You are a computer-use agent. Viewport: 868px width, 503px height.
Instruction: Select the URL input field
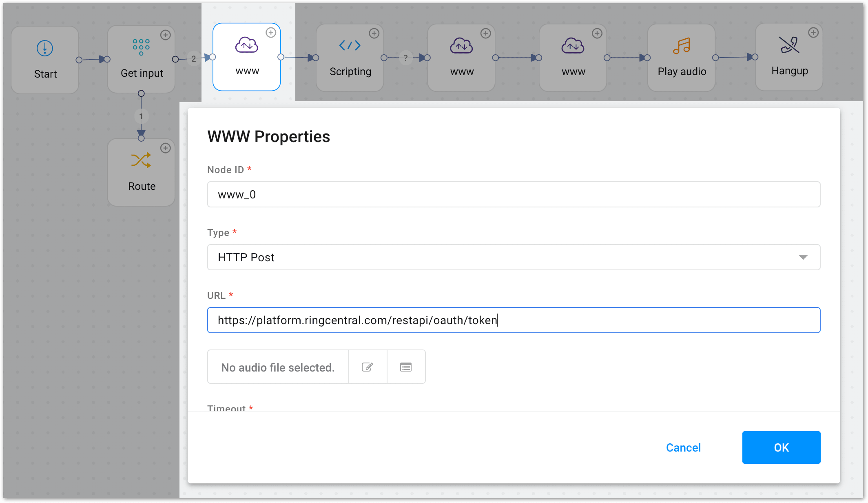point(513,320)
